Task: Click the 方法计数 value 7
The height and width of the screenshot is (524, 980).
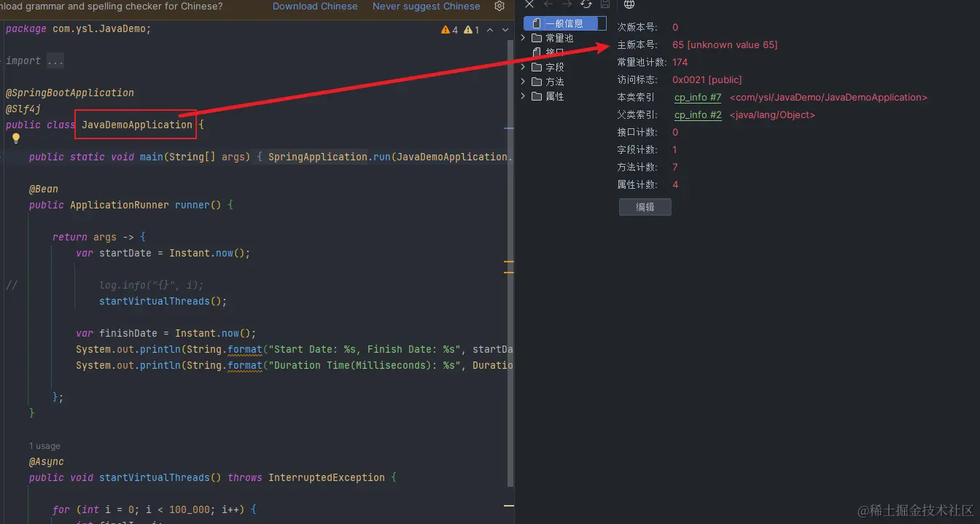Action: coord(675,167)
